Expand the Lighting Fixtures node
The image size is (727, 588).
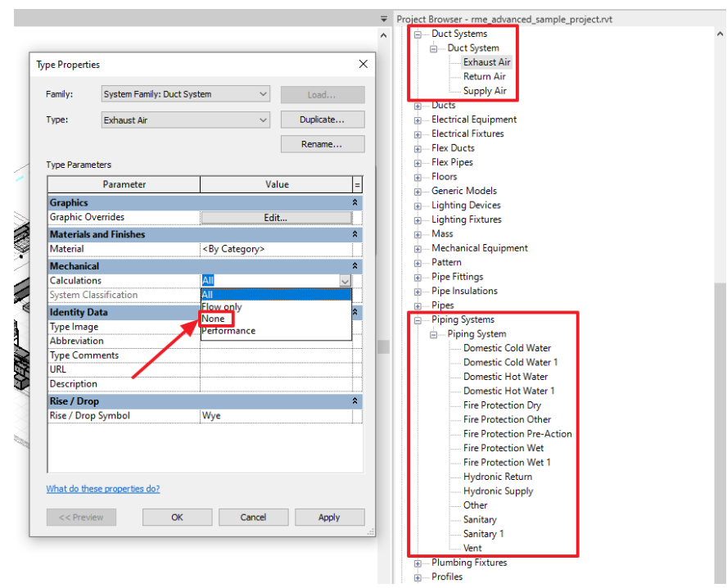click(418, 220)
